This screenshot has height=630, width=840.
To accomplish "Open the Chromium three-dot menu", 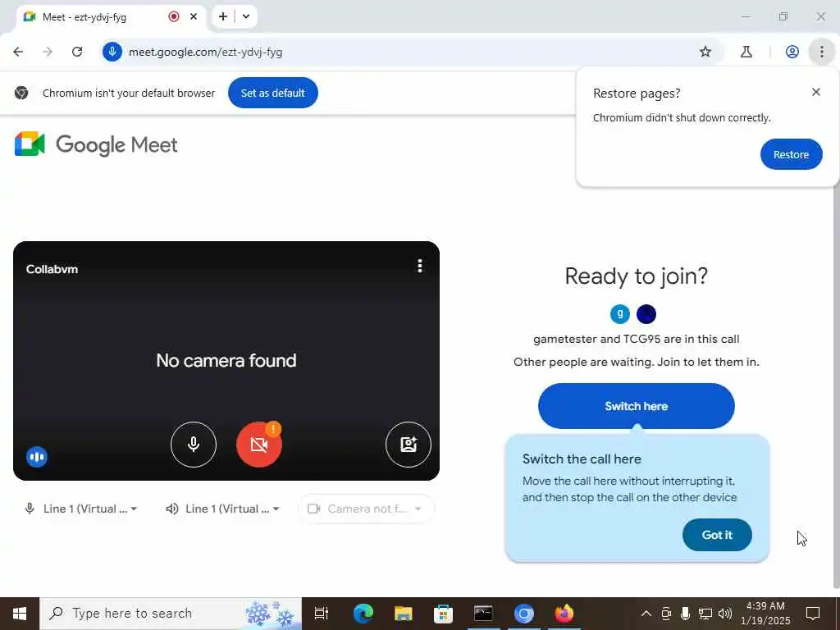I will point(822,52).
